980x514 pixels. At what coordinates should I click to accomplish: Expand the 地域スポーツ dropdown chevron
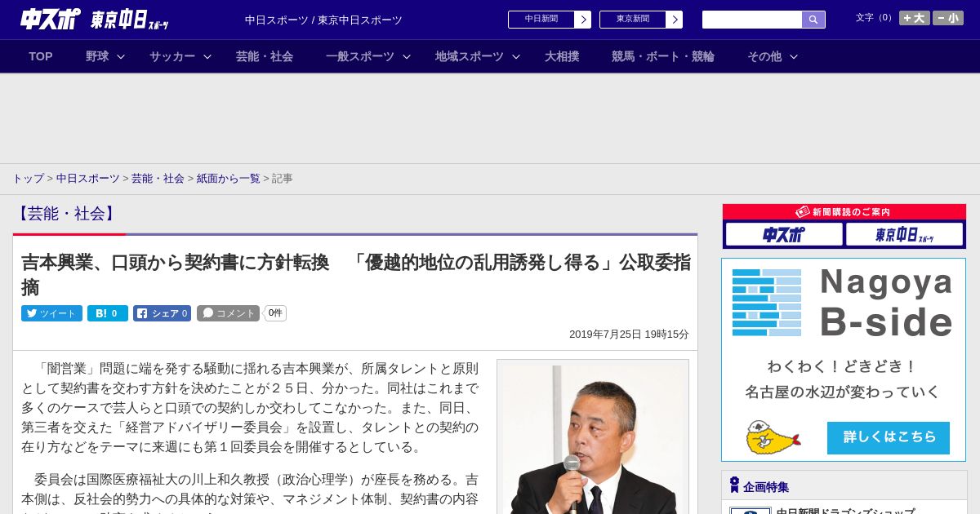pos(516,57)
